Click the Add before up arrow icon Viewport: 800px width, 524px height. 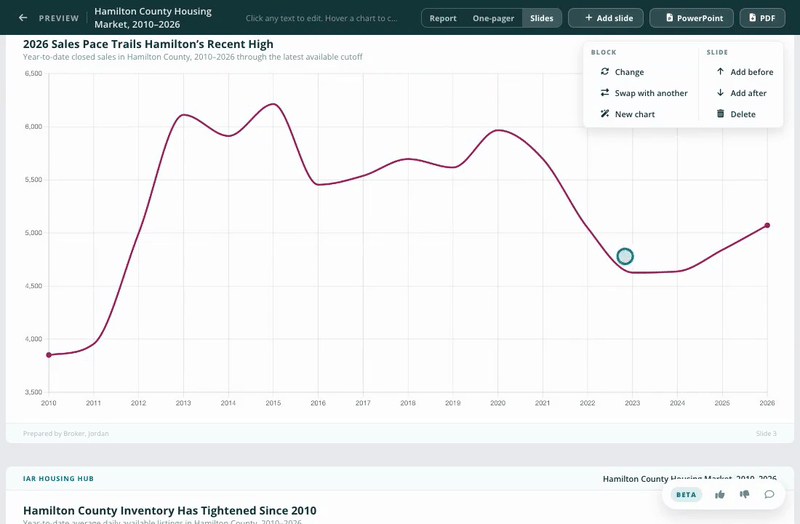pos(720,71)
